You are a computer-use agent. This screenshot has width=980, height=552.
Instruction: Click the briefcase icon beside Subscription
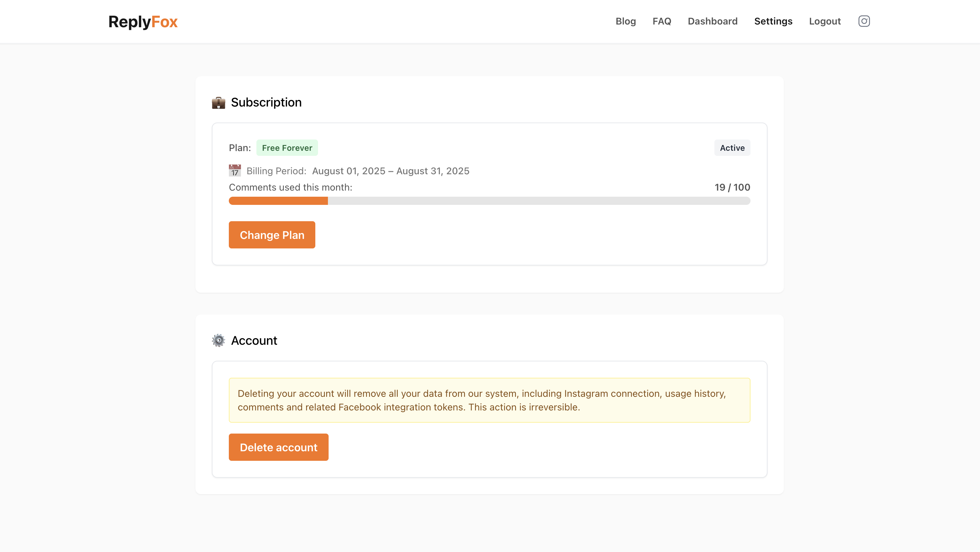point(218,103)
